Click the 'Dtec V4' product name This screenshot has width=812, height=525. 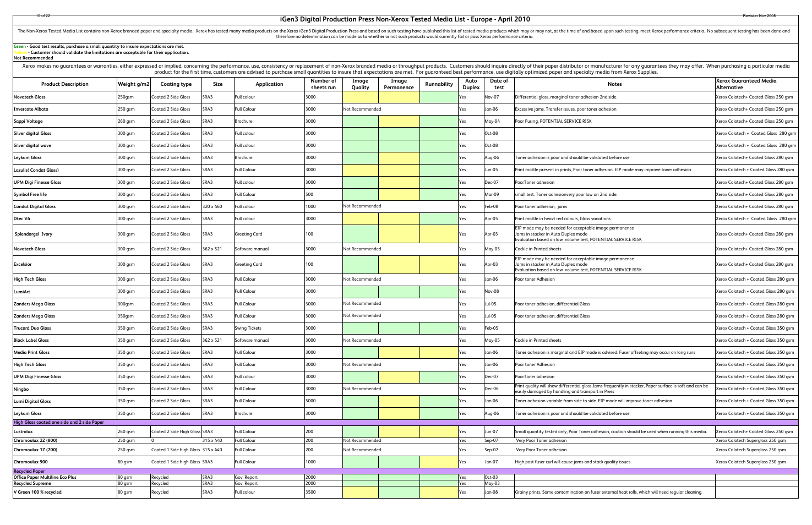pyautogui.click(x=22, y=218)
